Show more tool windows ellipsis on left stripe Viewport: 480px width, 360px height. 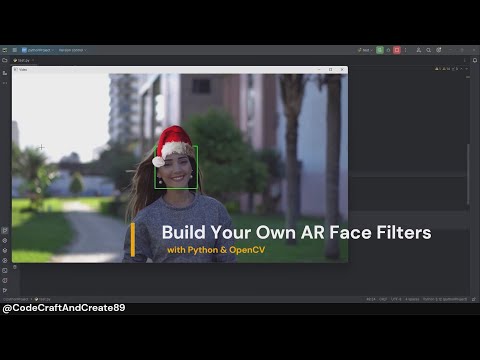(5, 83)
